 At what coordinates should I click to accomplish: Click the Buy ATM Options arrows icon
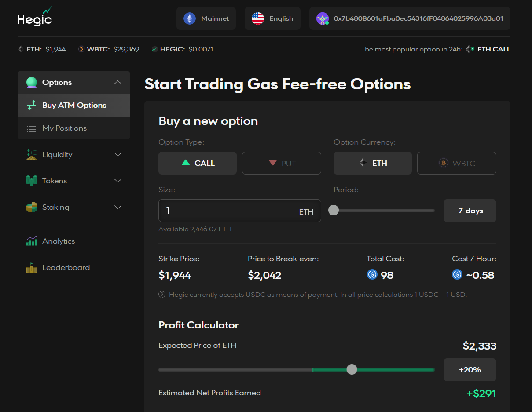point(32,105)
